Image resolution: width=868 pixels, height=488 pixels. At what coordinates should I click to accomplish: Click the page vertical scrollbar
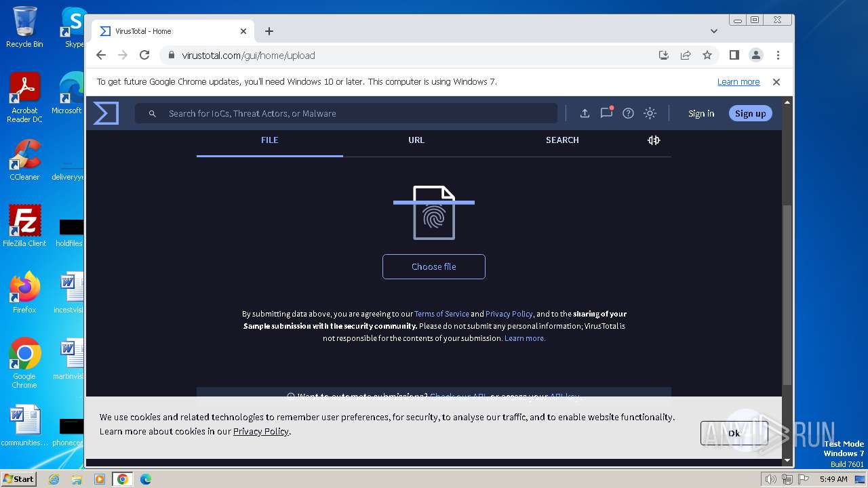[787, 293]
